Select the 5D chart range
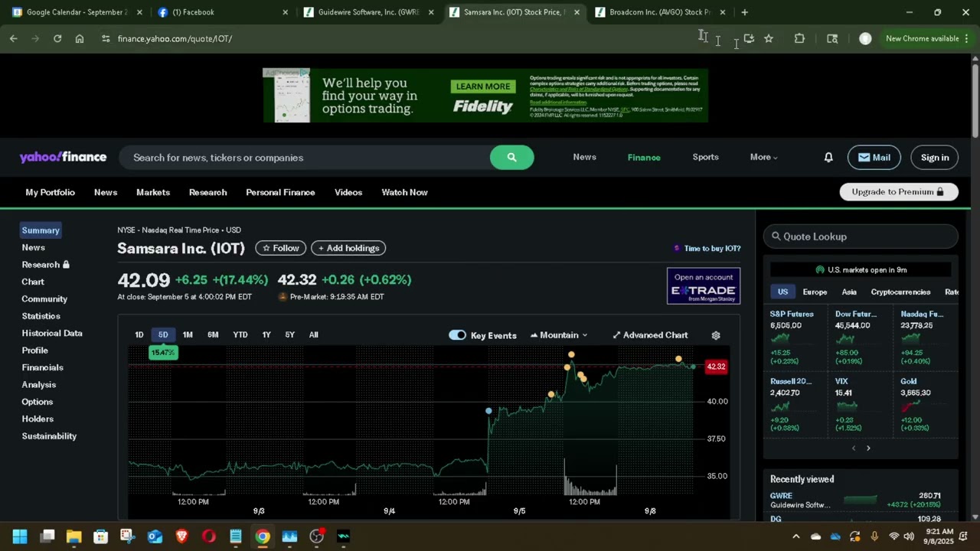Screen dimensions: 980x551 (163, 335)
